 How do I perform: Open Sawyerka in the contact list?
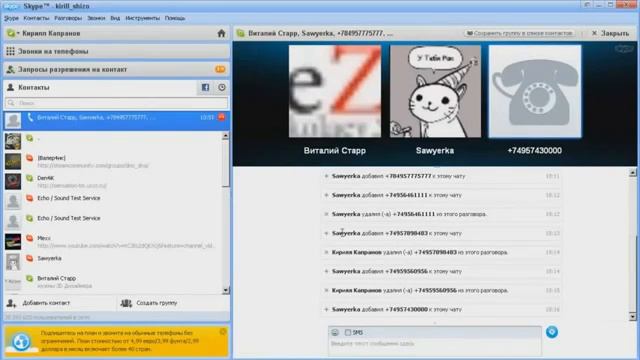pos(113,261)
